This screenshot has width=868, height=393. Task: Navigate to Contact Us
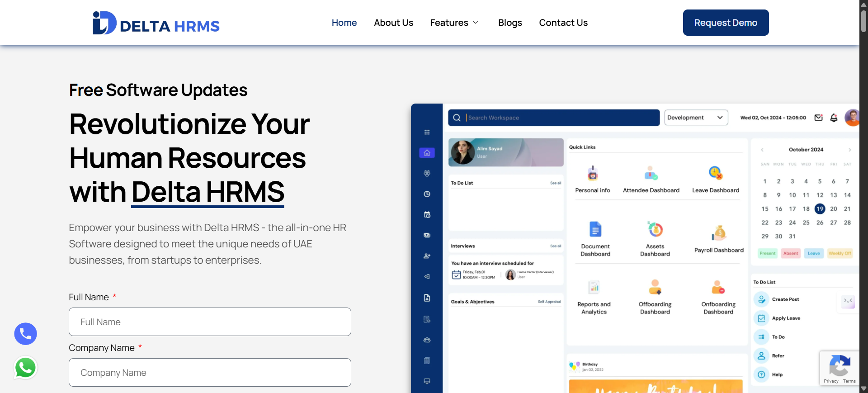tap(563, 23)
